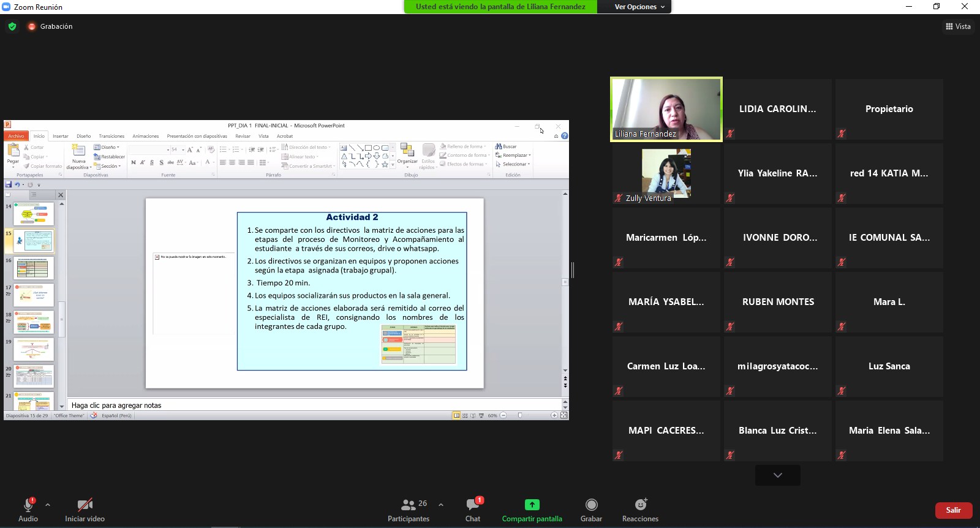This screenshot has width=980, height=528.
Task: Select the RUBEN MONTES participant tile
Action: tap(778, 302)
